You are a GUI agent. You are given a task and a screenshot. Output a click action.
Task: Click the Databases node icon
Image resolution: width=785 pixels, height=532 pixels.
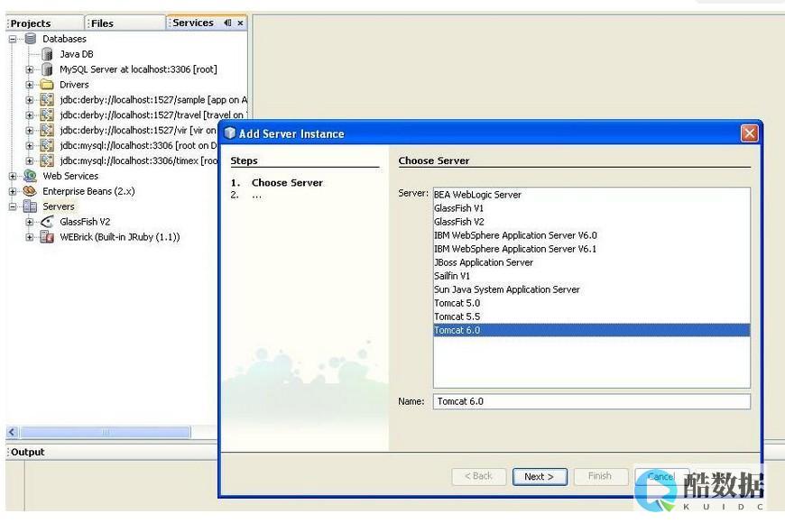click(31, 39)
